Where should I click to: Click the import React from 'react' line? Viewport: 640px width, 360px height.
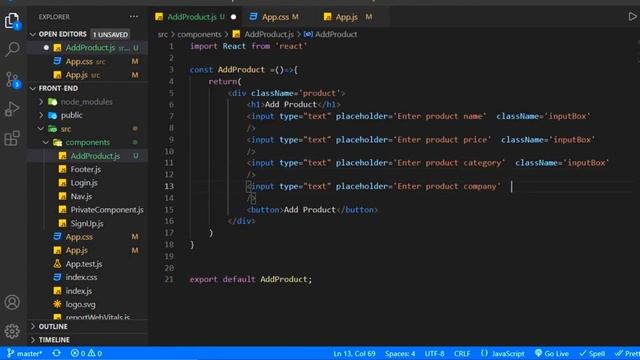click(x=248, y=46)
